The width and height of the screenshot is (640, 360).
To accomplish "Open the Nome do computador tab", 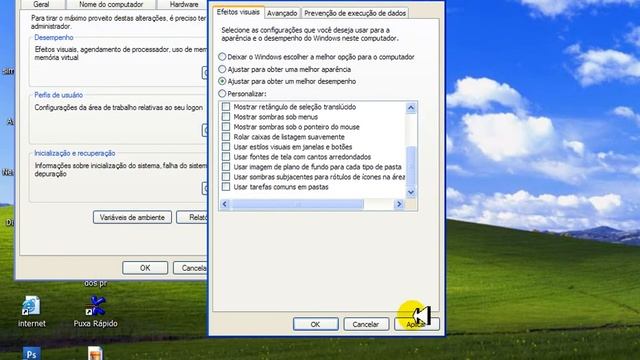I will [111, 4].
